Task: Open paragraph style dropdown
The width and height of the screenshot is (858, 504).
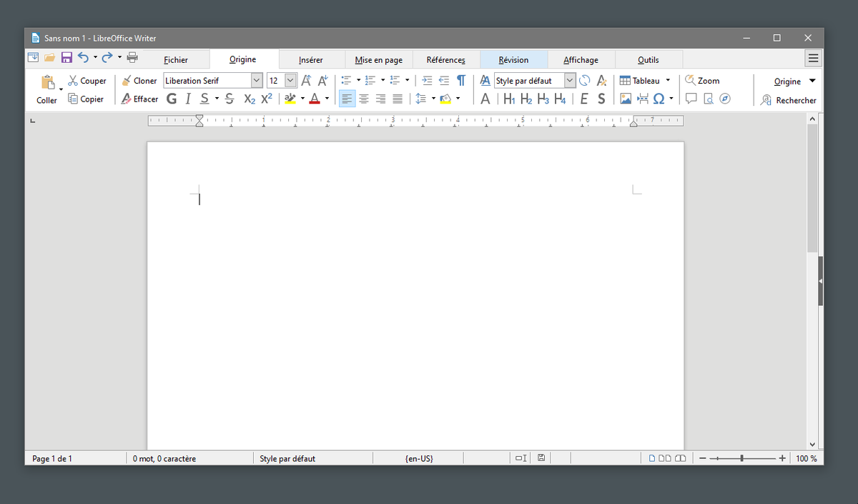Action: tap(570, 81)
